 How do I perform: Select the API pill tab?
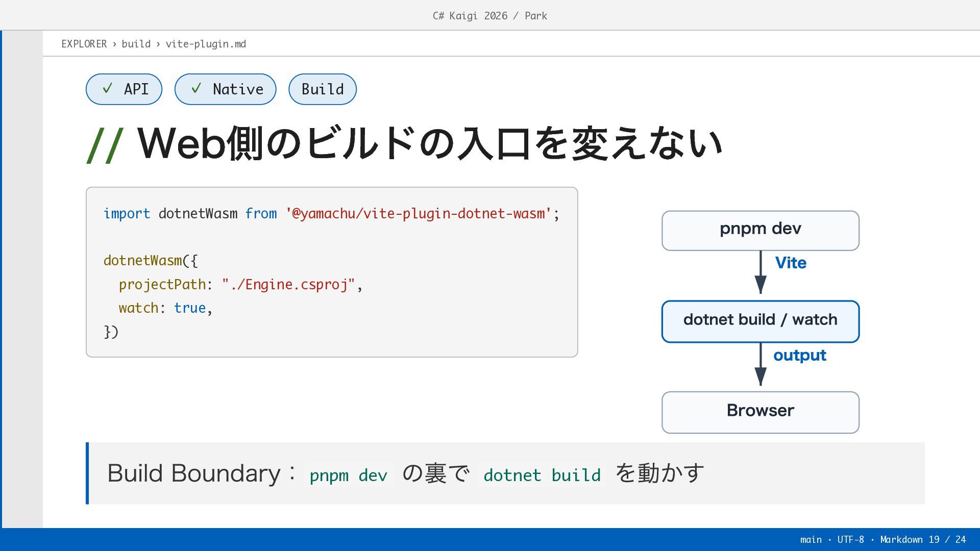click(124, 89)
